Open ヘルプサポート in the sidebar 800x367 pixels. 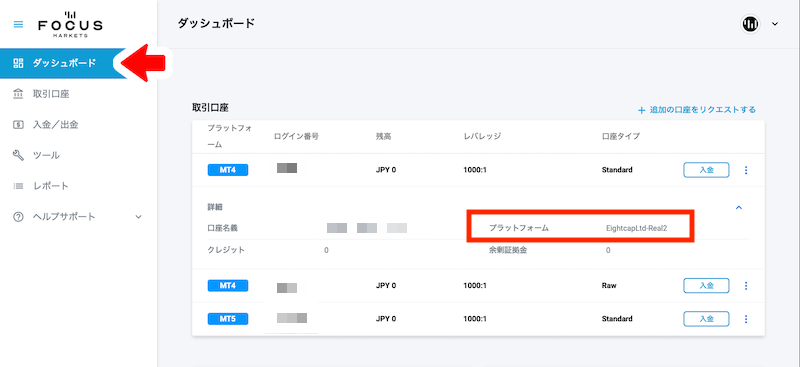[64, 216]
